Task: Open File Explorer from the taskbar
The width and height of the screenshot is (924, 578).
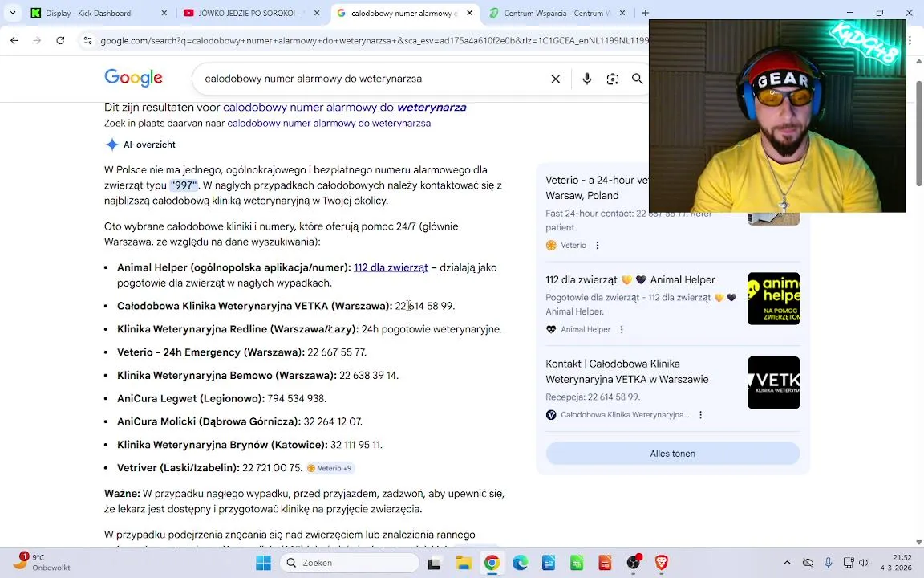Action: [464, 564]
